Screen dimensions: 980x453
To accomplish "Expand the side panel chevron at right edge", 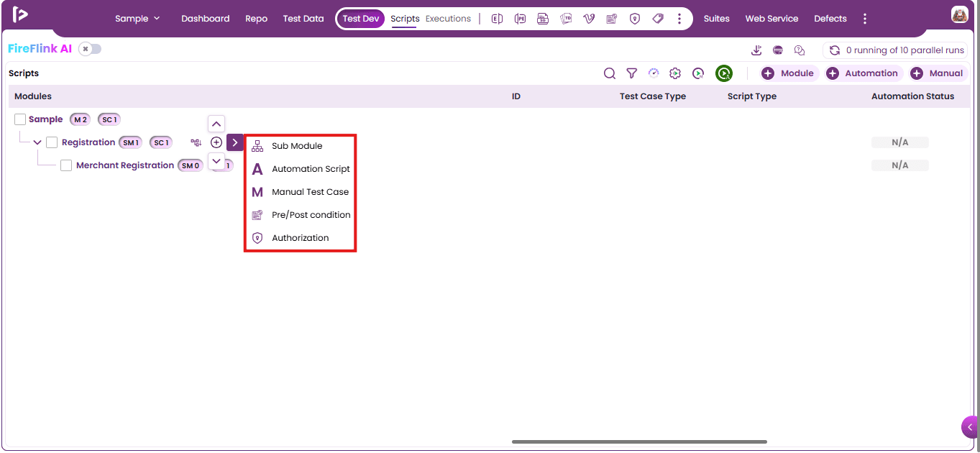I will (x=971, y=427).
